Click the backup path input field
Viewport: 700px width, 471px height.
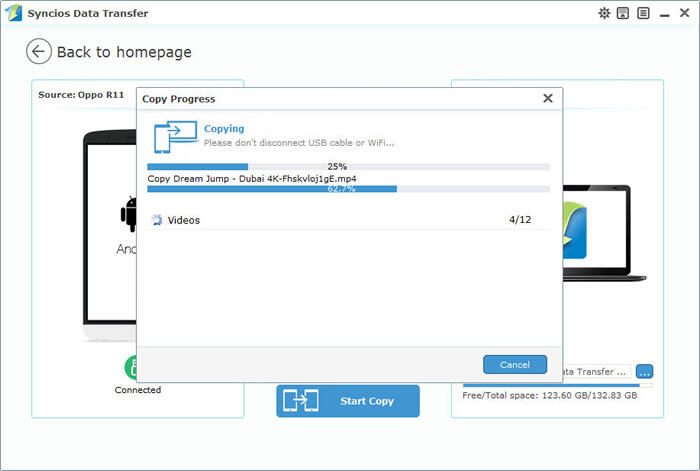(595, 371)
